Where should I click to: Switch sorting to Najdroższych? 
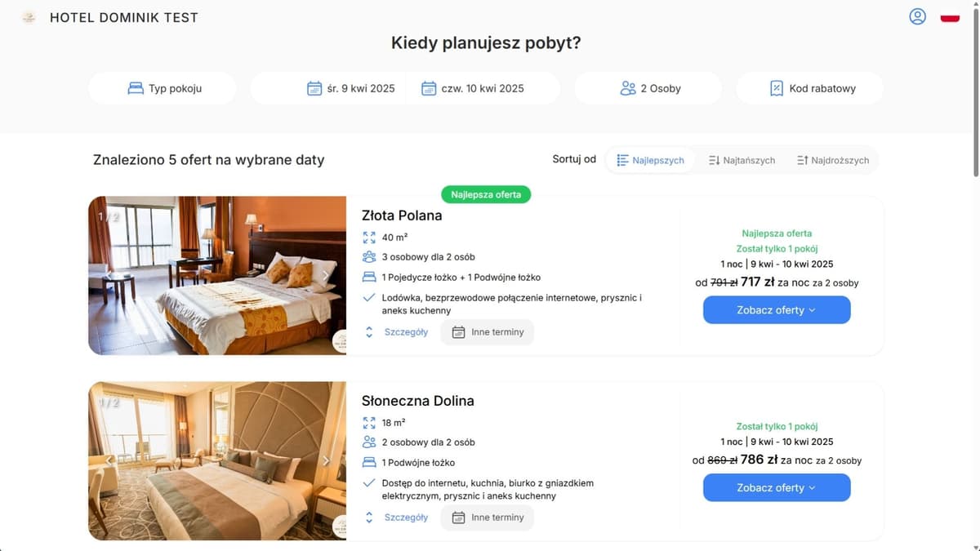(833, 160)
